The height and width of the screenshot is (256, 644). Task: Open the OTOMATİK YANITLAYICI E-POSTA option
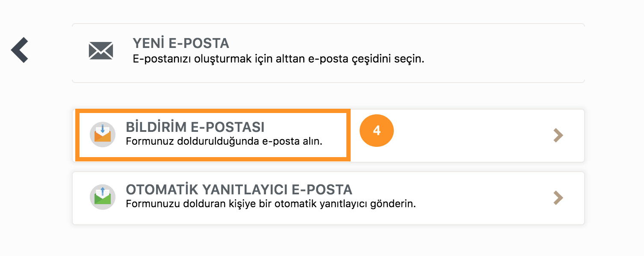(328, 198)
